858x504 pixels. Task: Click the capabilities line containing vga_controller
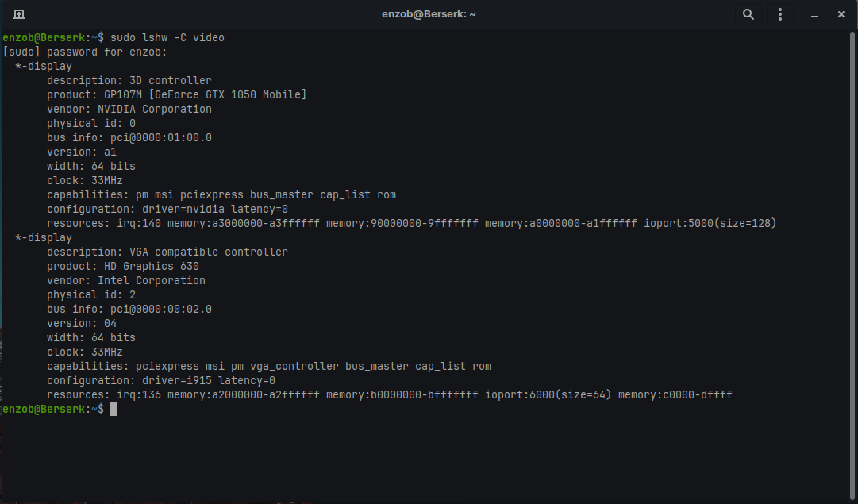click(x=269, y=366)
